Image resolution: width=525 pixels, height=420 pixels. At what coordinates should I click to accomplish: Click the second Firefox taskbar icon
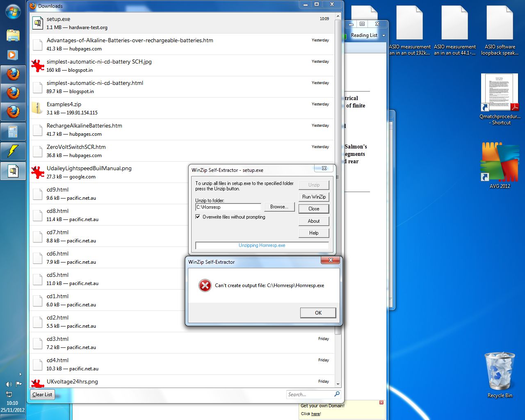[x=13, y=93]
